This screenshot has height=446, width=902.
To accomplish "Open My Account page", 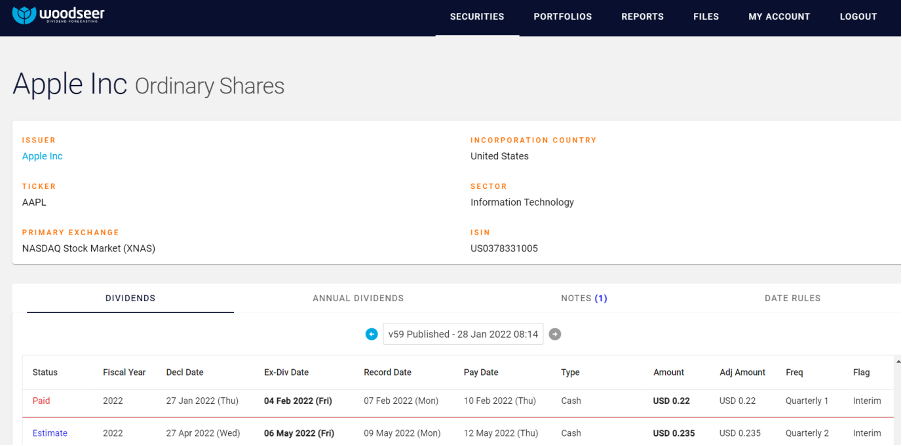I will tap(779, 17).
